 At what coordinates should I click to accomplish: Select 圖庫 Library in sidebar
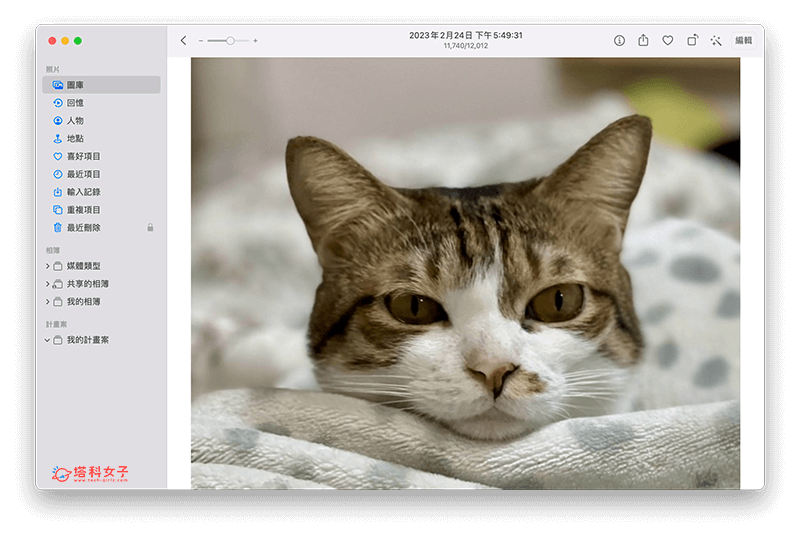[101, 85]
